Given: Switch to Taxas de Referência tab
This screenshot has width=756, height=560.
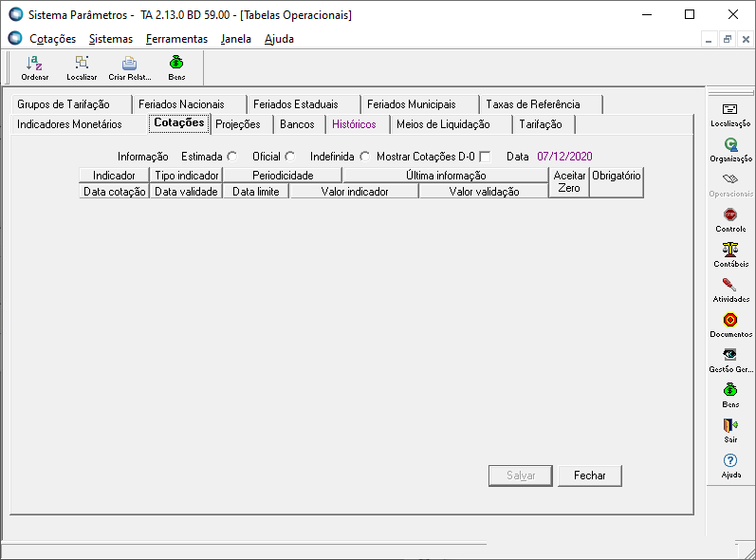Looking at the screenshot, I should pos(541,104).
